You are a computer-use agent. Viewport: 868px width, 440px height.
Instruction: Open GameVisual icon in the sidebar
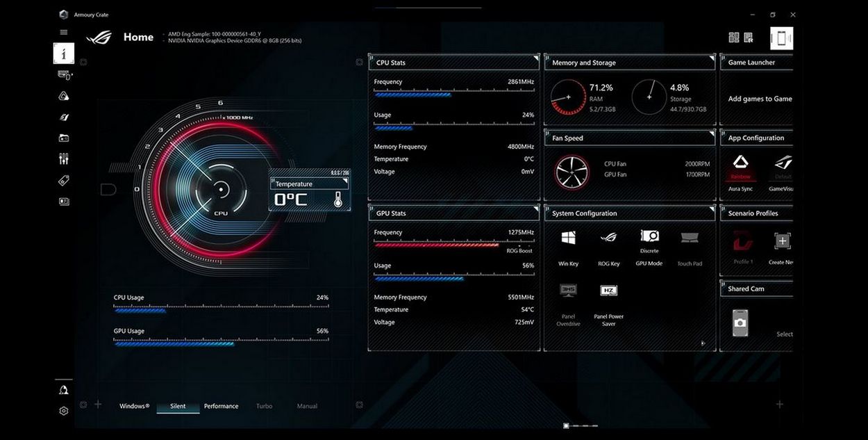pos(64,117)
